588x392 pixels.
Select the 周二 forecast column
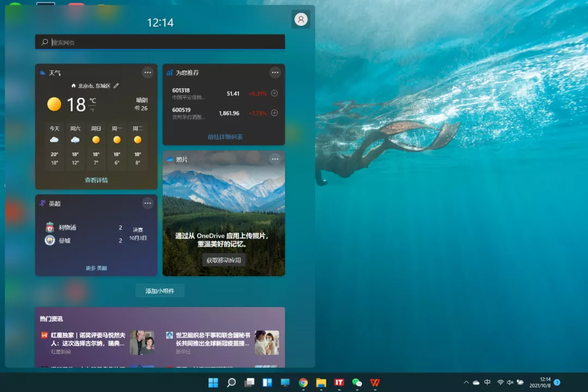(138, 146)
